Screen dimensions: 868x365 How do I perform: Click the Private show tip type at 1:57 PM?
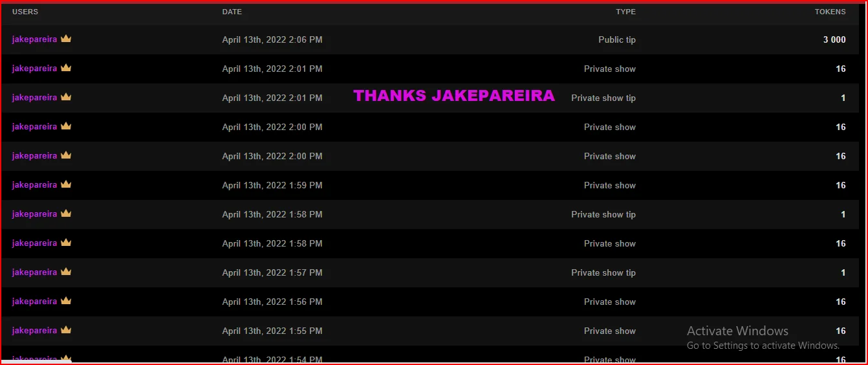coord(603,272)
